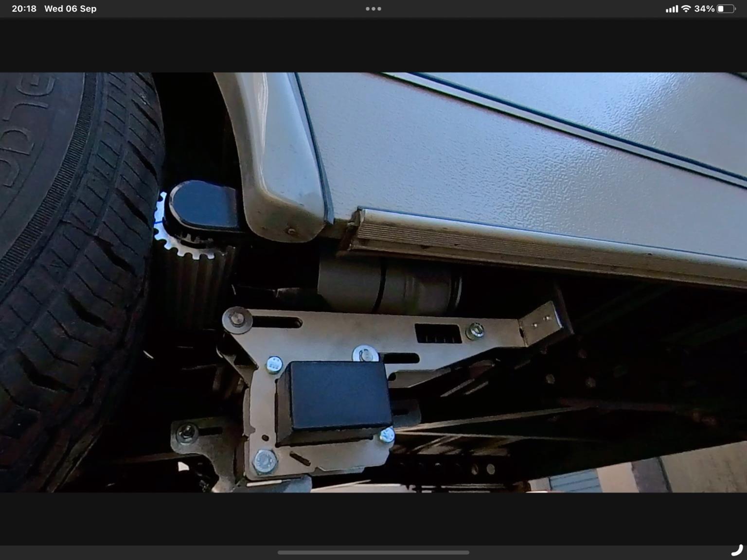Tap the 20:18 clock in status bar
Viewport: 747px width, 560px height.
(24, 9)
